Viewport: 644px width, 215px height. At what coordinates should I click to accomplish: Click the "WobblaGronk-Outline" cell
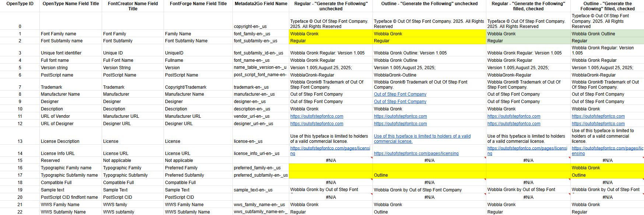click(429, 75)
